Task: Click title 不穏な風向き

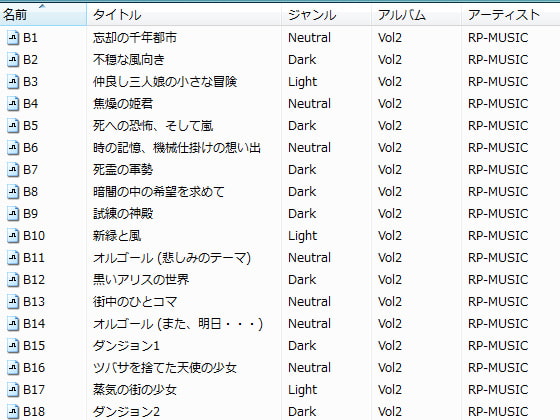Action: pyautogui.click(x=129, y=60)
